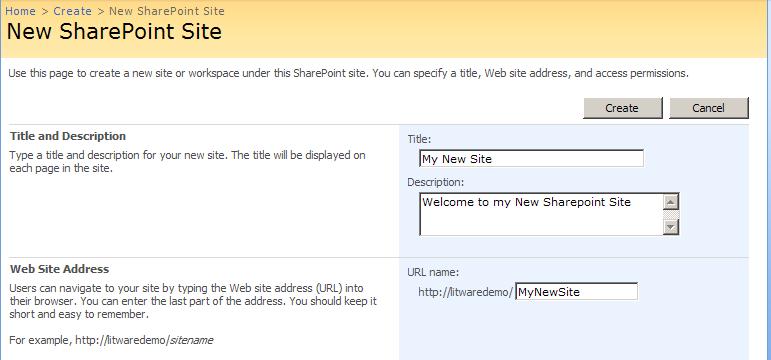Click the Create button
Image resolution: width=771 pixels, height=360 pixels.
click(x=623, y=108)
